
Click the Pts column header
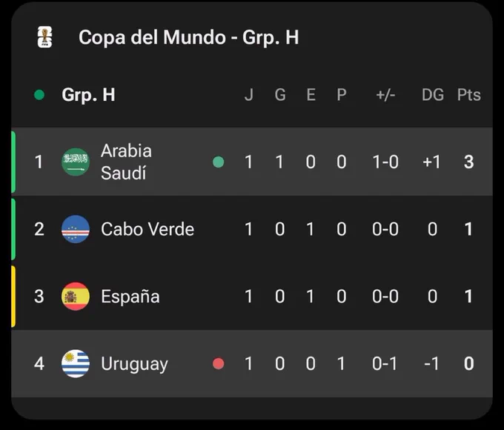click(x=469, y=95)
